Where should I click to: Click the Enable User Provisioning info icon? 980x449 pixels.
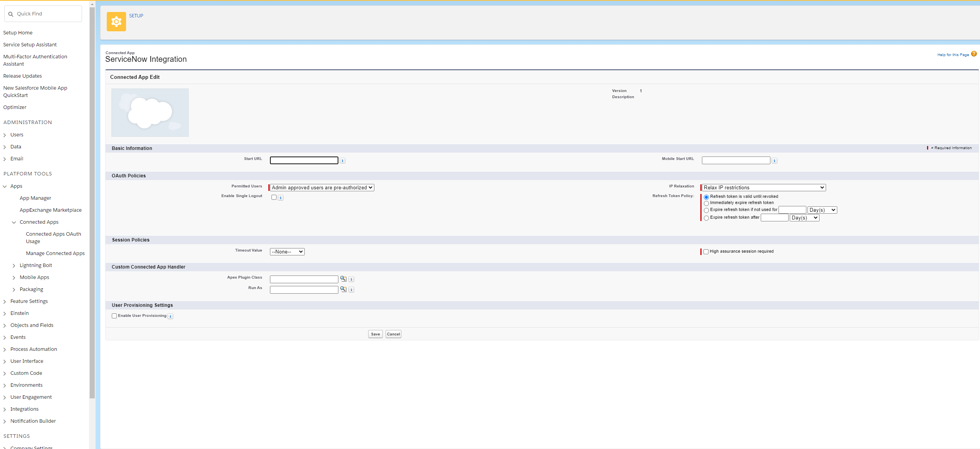[x=171, y=316]
